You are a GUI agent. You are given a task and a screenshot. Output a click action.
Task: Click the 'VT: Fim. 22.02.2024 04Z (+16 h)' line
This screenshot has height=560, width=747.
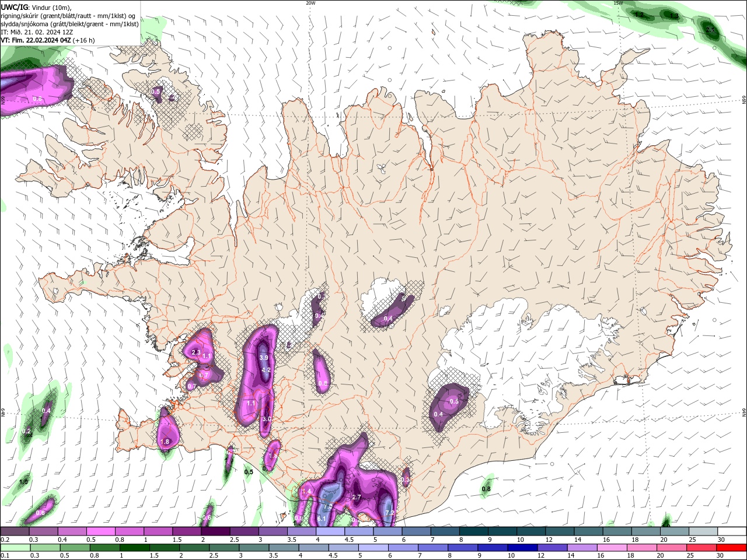point(48,40)
